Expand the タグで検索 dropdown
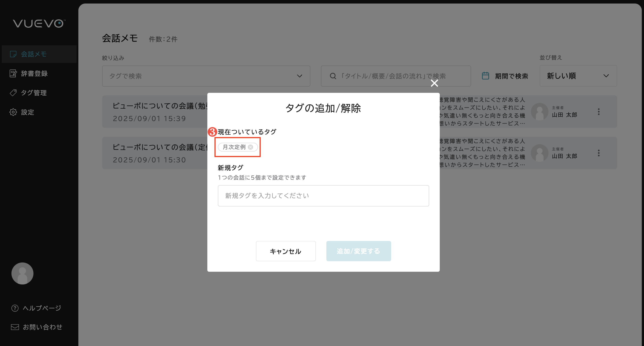The image size is (644, 346). pyautogui.click(x=206, y=76)
